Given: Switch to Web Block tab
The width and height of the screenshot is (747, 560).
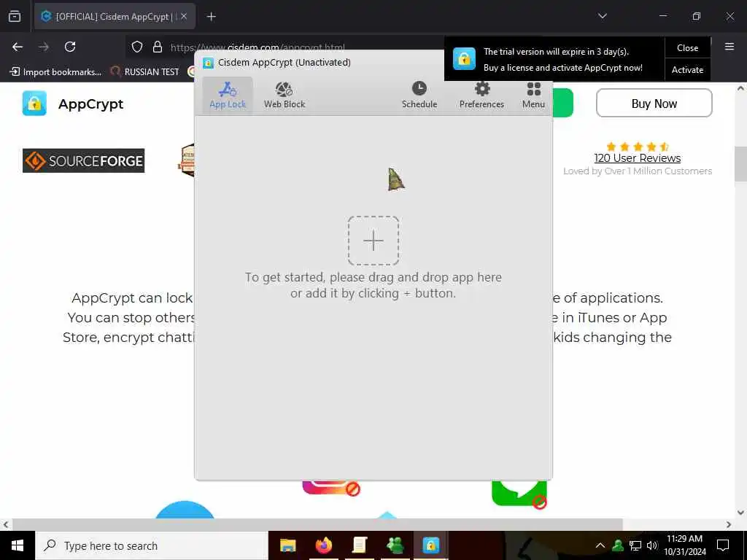Looking at the screenshot, I should (285, 96).
